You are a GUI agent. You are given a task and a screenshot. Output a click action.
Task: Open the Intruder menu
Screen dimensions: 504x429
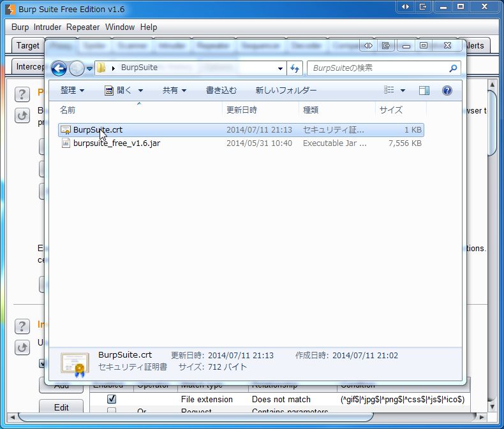pyautogui.click(x=47, y=27)
